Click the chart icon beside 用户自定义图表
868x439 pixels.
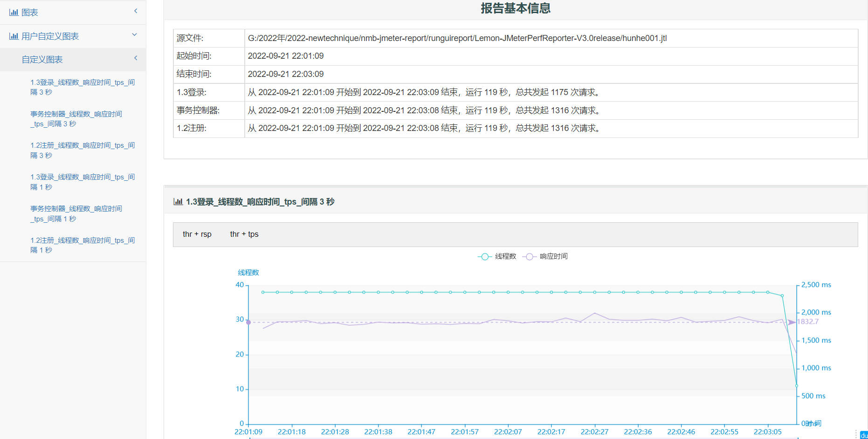pyautogui.click(x=14, y=36)
